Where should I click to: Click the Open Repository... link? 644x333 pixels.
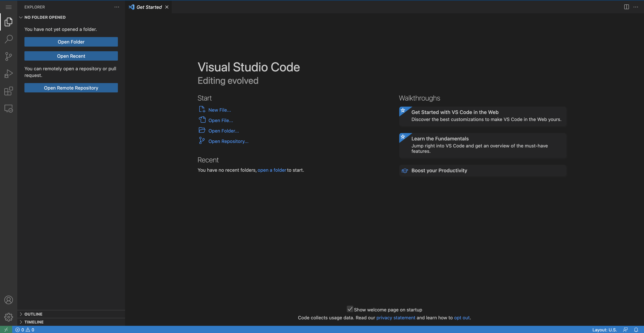pos(228,141)
